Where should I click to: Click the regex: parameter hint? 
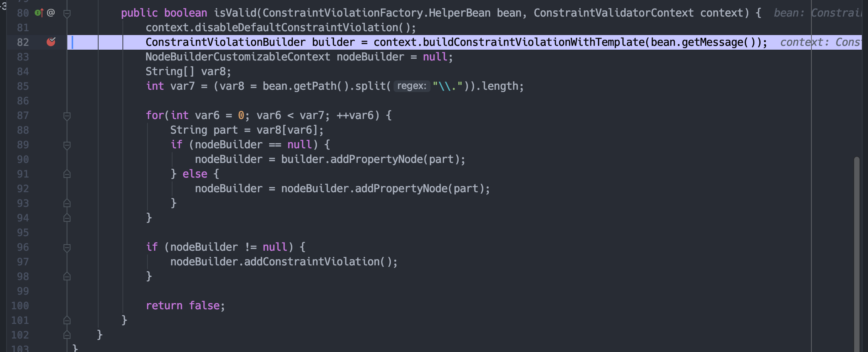(x=412, y=86)
